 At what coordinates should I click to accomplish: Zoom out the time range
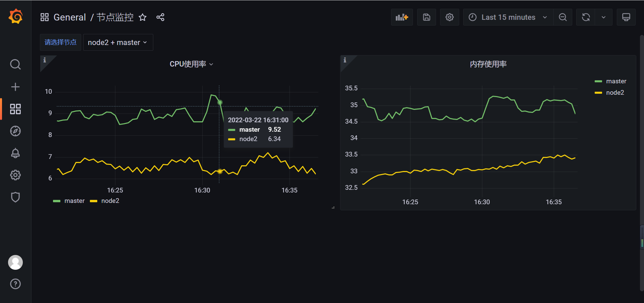pyautogui.click(x=563, y=17)
